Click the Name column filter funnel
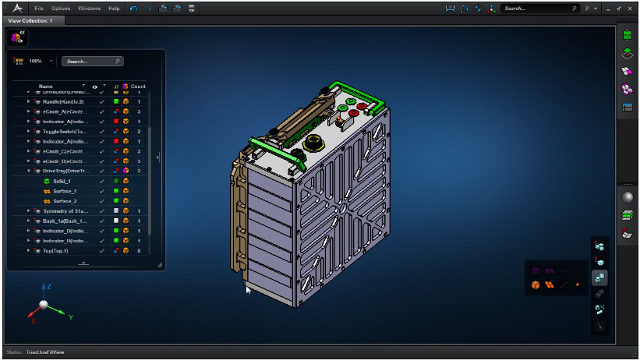Viewport: 640px width, 364px height. tap(83, 86)
